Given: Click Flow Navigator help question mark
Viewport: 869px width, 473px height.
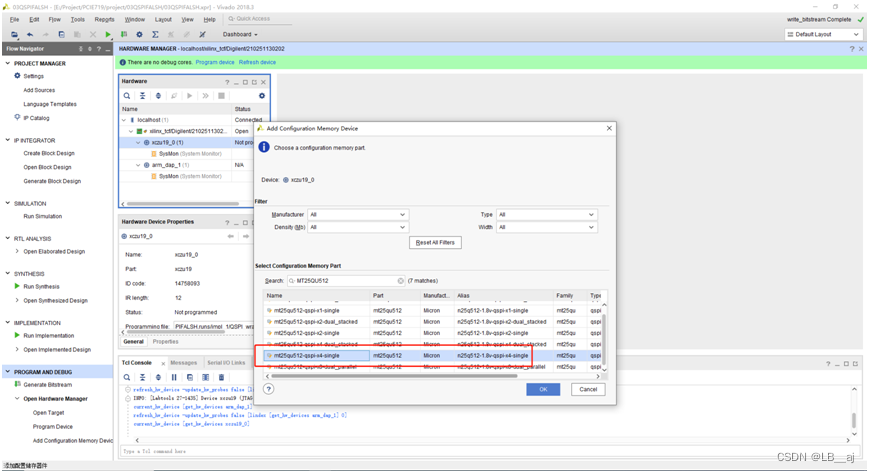Looking at the screenshot, I should click(x=99, y=49).
